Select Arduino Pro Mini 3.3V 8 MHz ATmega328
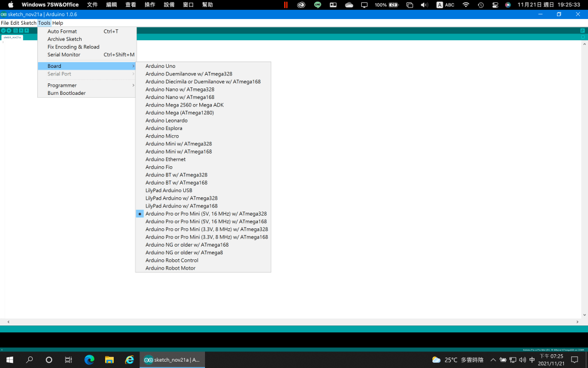The height and width of the screenshot is (368, 588). (206, 229)
